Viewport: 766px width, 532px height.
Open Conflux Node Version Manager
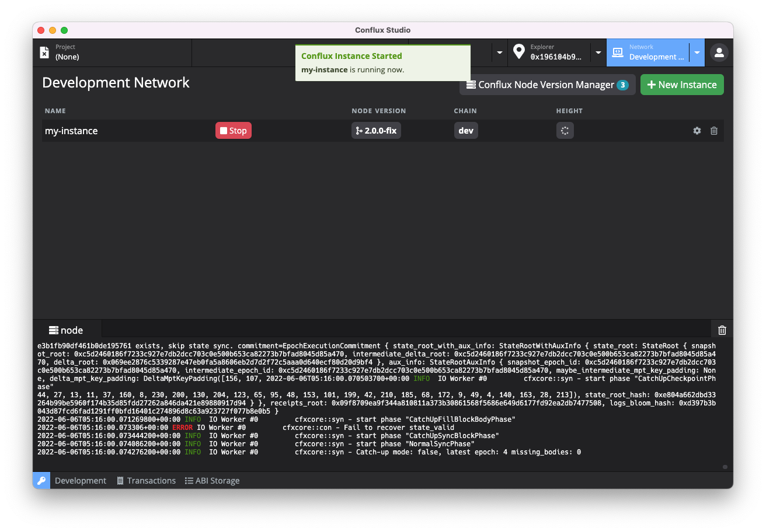pyautogui.click(x=548, y=85)
